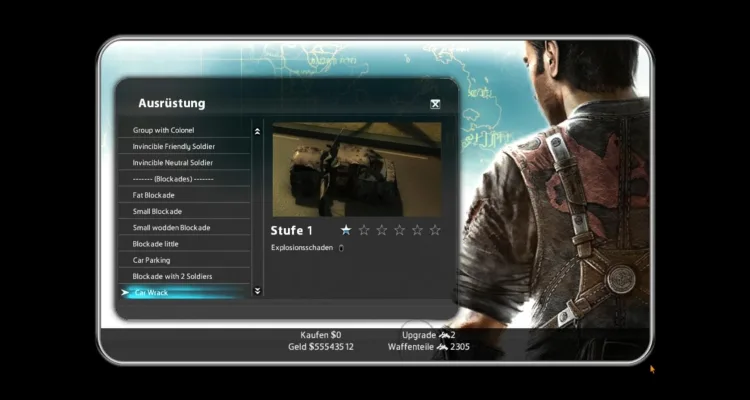Choose 'Small wodden Blockade' entry
The height and width of the screenshot is (400, 750).
[184, 228]
